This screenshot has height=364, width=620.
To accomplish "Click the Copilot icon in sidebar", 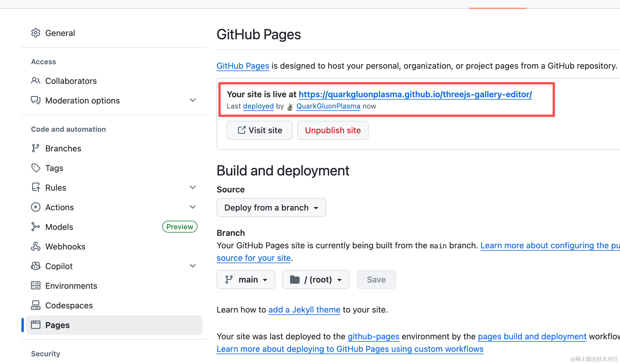I will point(36,266).
